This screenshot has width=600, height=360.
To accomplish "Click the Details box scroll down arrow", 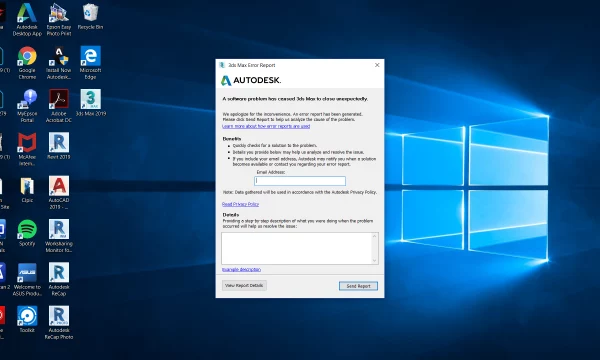I will [x=375, y=261].
